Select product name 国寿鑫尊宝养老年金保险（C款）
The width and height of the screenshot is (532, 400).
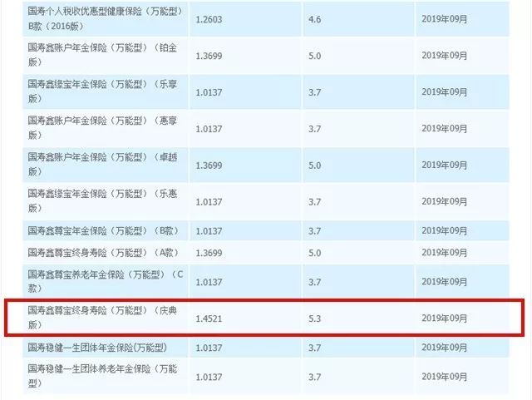(x=106, y=281)
